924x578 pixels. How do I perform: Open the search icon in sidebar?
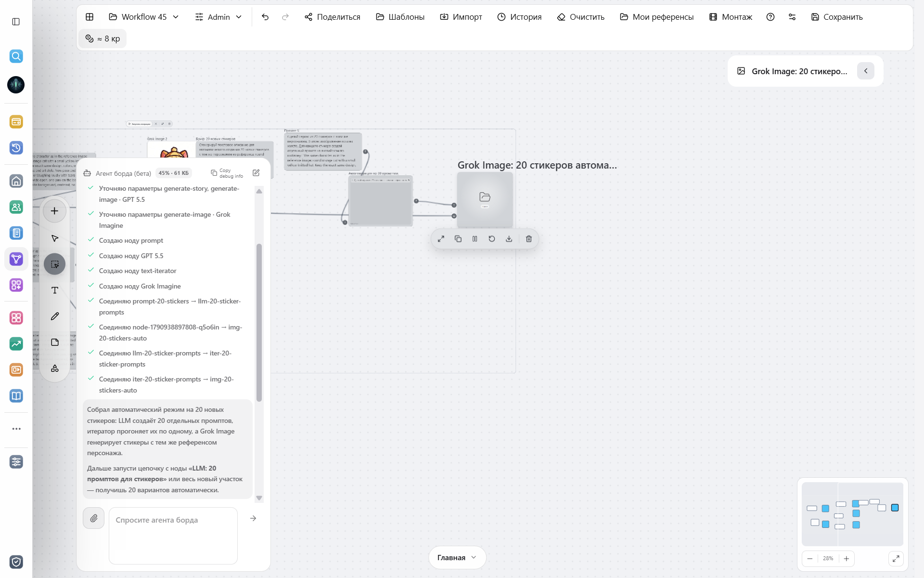[16, 56]
